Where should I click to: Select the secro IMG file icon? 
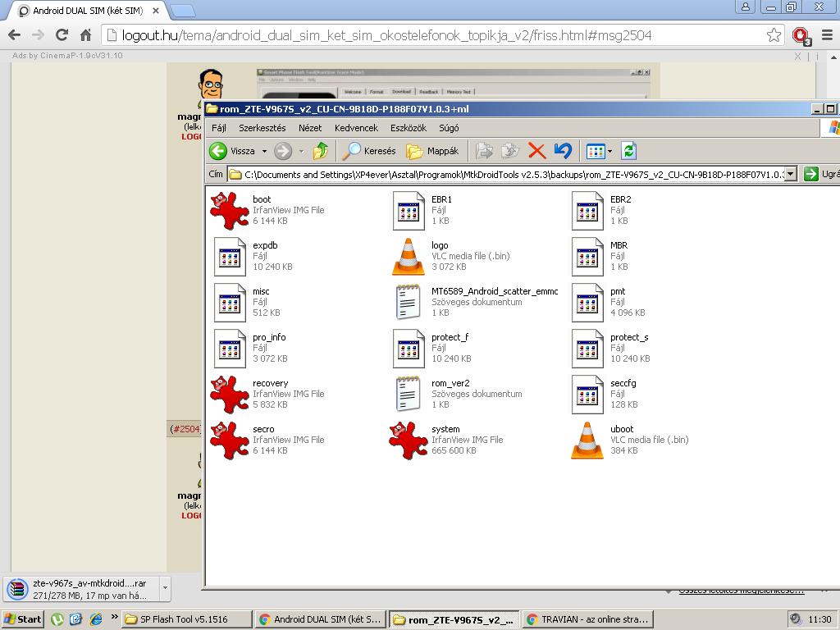click(x=230, y=441)
